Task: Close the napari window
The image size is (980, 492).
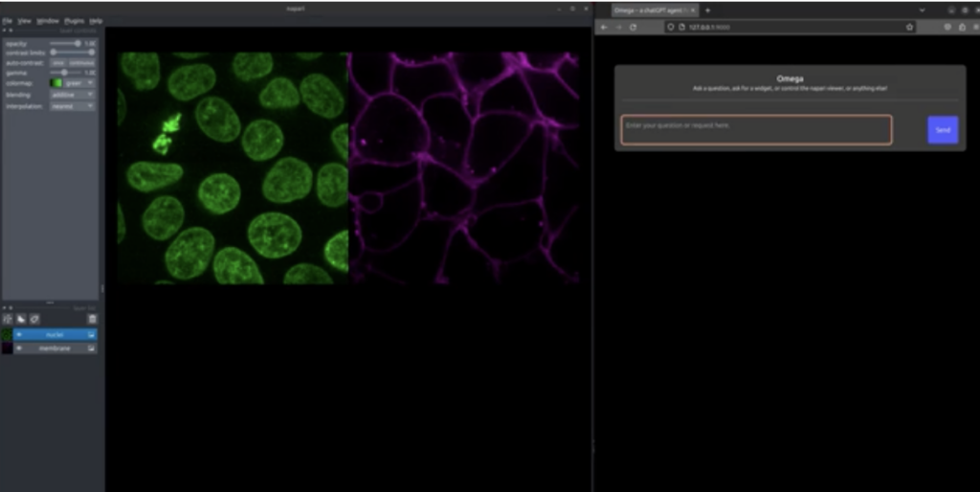Action: pos(586,9)
